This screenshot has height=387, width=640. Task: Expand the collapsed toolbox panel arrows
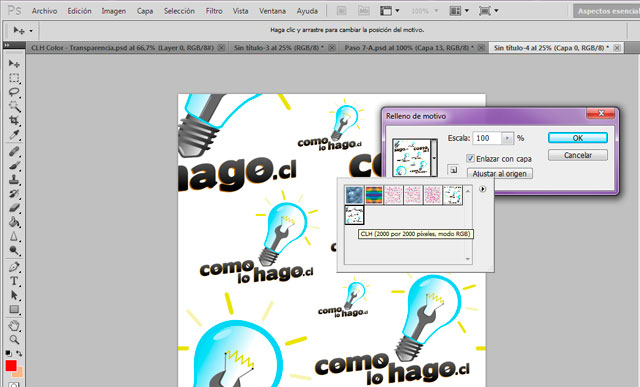(7, 45)
